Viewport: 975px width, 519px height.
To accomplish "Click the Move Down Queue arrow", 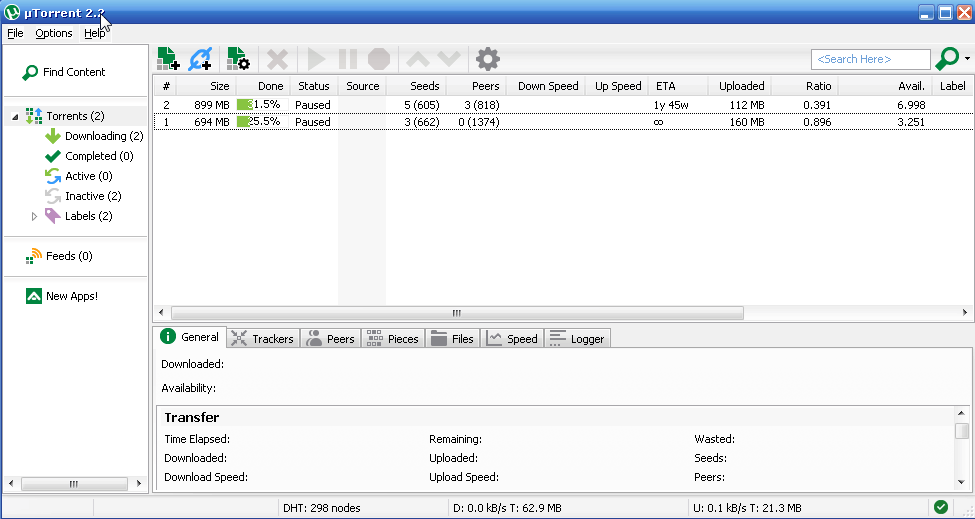I will click(x=448, y=60).
